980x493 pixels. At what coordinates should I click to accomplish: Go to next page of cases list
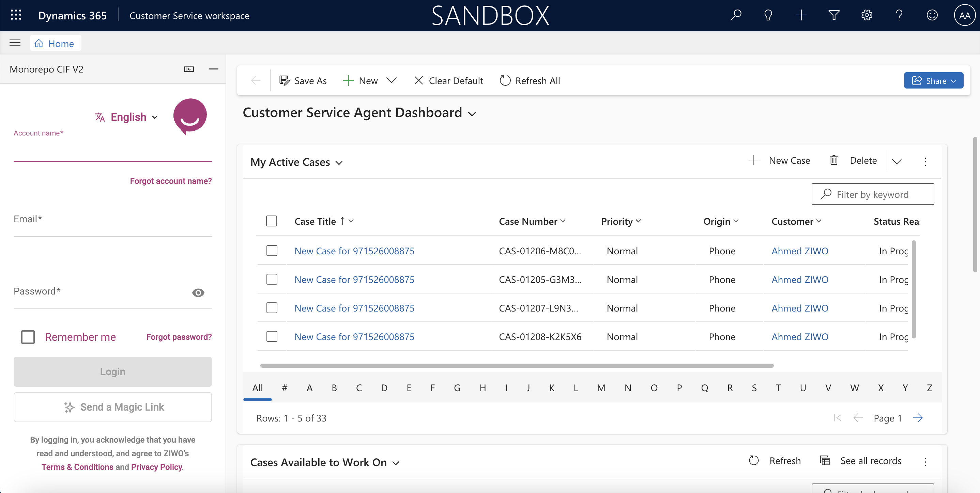pos(918,418)
